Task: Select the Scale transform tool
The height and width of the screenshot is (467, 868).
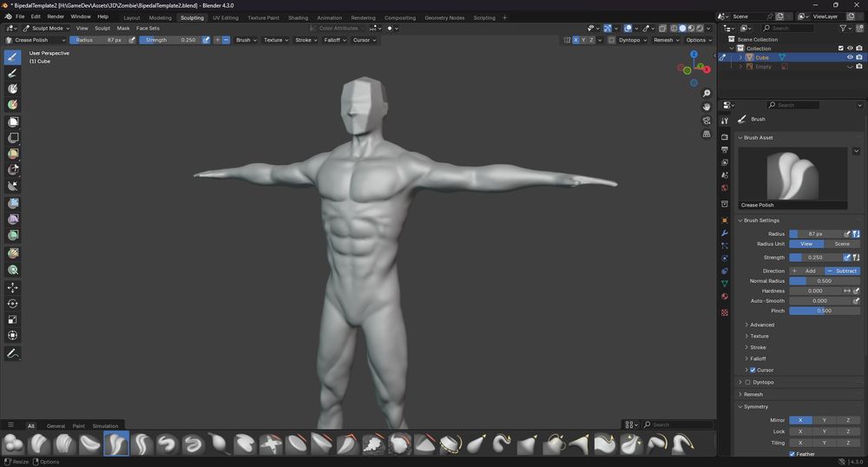Action: [13, 319]
